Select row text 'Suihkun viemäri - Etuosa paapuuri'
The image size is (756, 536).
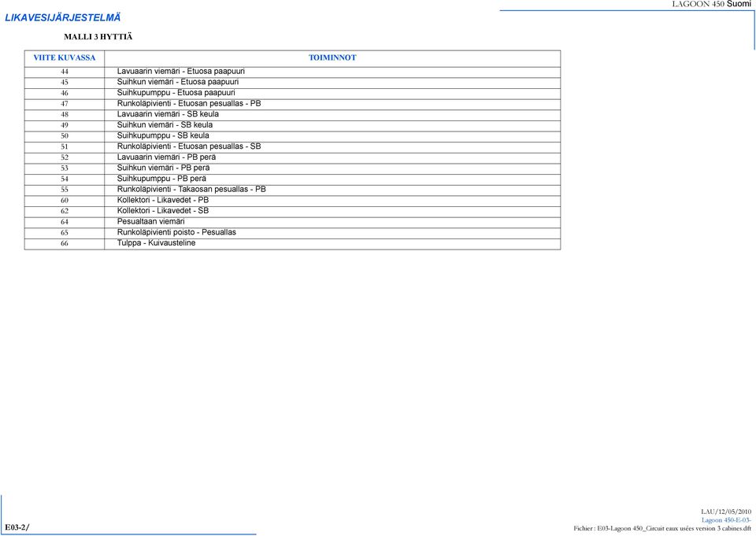pyautogui.click(x=178, y=82)
